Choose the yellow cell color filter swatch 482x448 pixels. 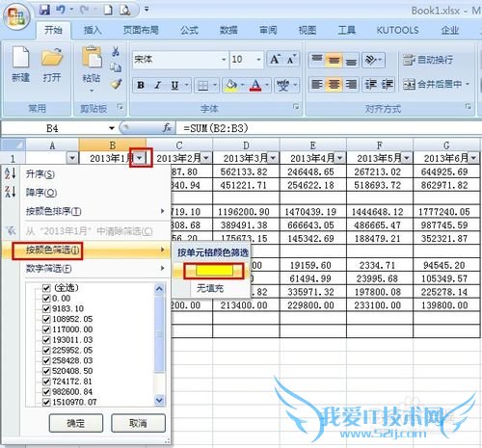click(x=214, y=271)
